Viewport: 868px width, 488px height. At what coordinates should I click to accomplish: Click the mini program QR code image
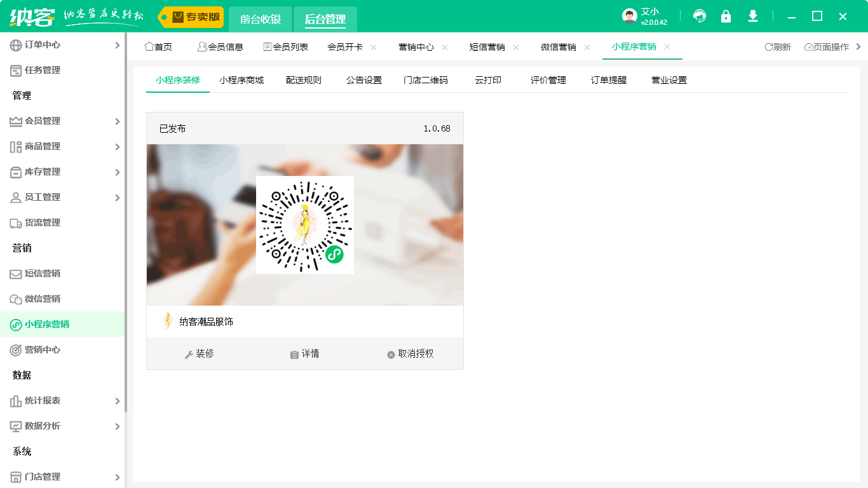pos(305,225)
